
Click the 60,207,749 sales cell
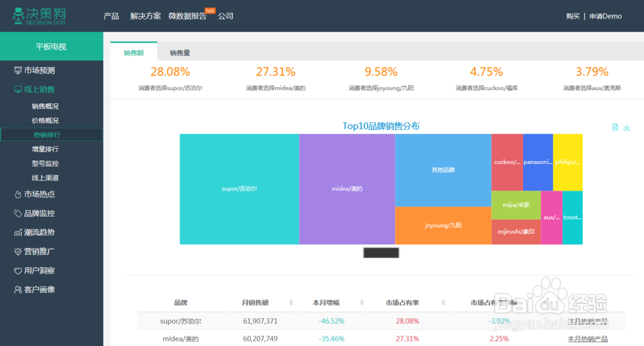coord(260,339)
